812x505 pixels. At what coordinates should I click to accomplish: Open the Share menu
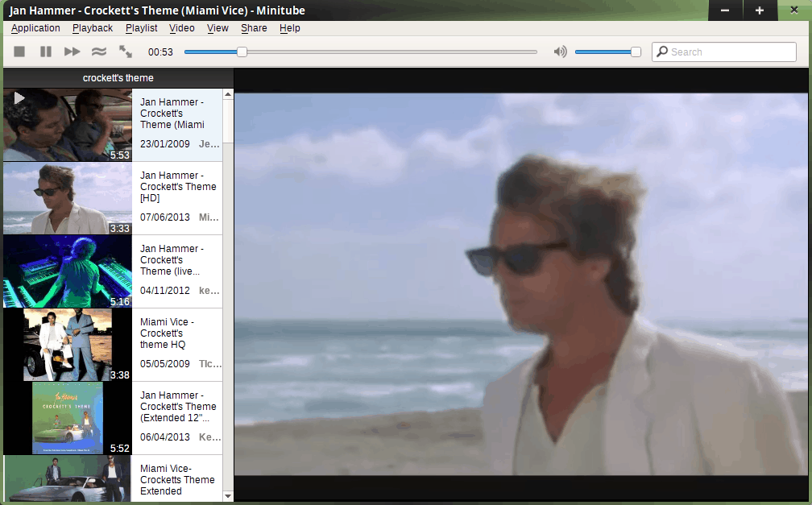click(x=254, y=28)
